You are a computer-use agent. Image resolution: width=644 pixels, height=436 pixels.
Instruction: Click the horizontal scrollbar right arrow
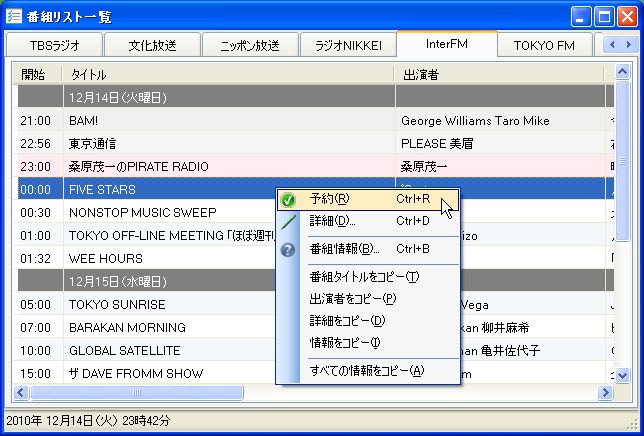(604, 393)
